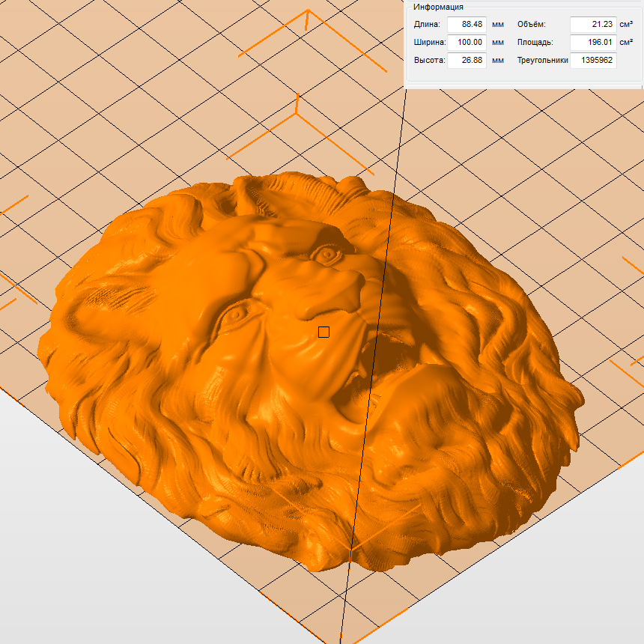The width and height of the screenshot is (644, 644).
Task: Click the Объём label text
Action: [x=532, y=25]
